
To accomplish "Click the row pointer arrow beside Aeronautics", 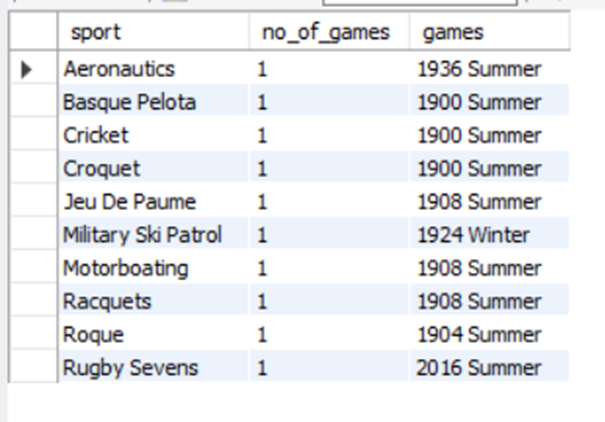I will coord(26,69).
